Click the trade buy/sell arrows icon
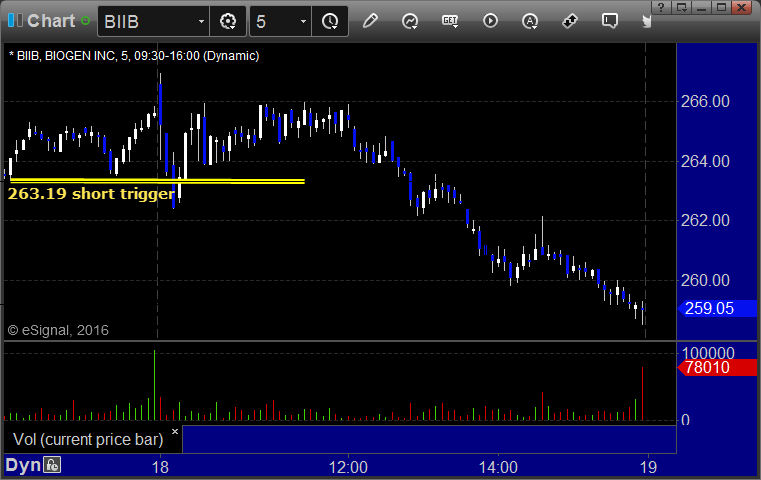The width and height of the screenshot is (761, 480). pos(570,21)
